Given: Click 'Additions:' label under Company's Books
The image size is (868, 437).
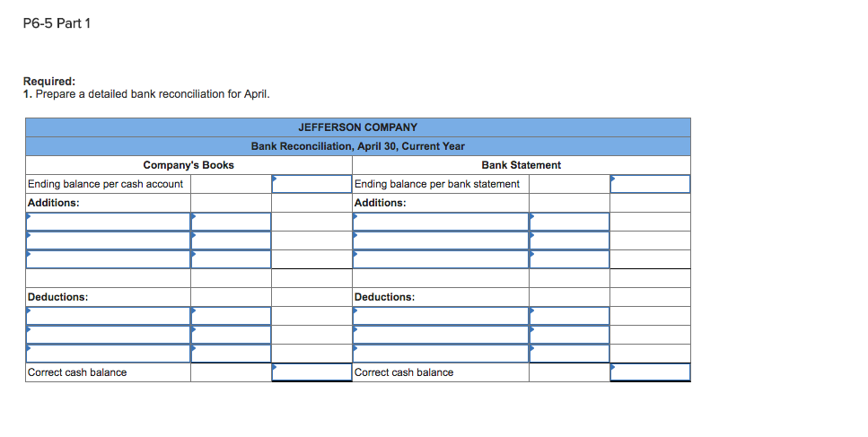Looking at the screenshot, I should [x=54, y=203].
